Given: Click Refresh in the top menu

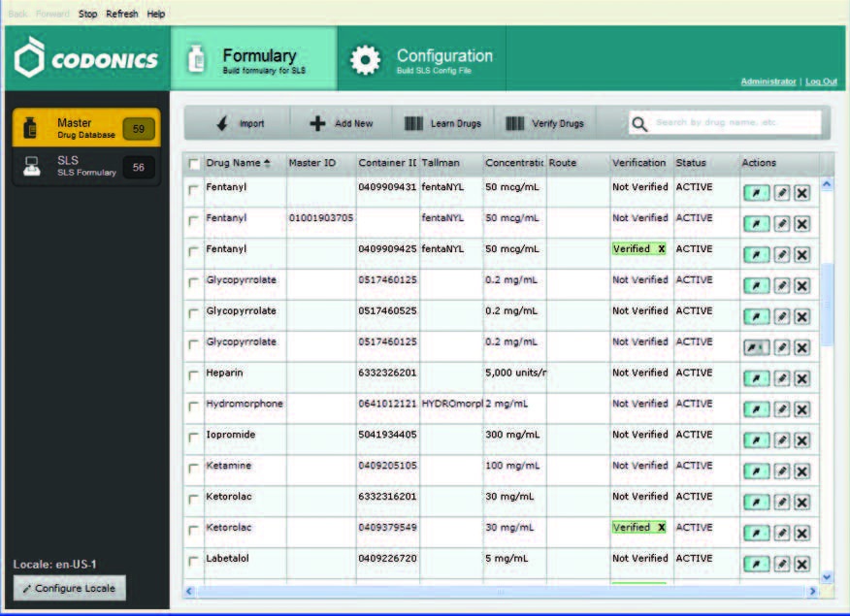Looking at the screenshot, I should 122,14.
